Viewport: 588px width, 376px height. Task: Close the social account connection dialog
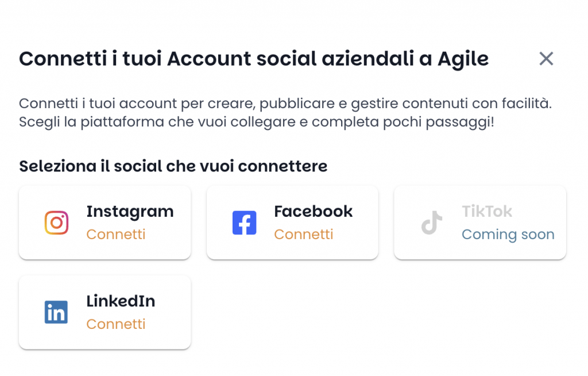click(546, 59)
